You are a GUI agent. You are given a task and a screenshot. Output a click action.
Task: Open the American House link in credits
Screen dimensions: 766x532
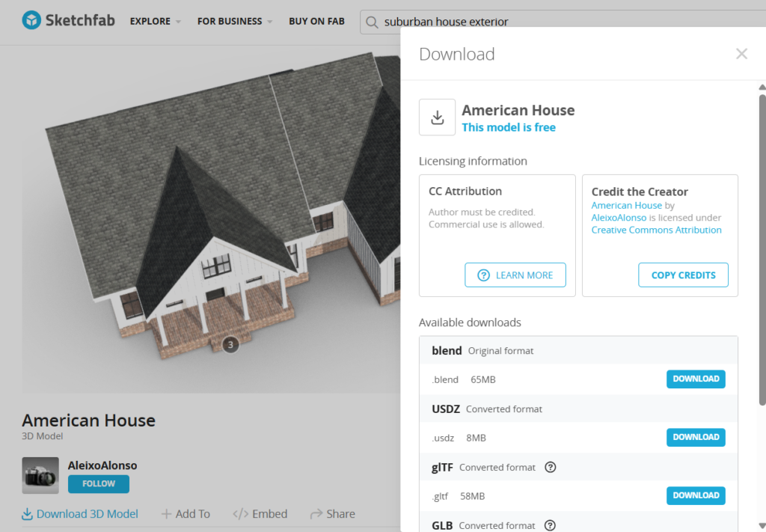[626, 206]
